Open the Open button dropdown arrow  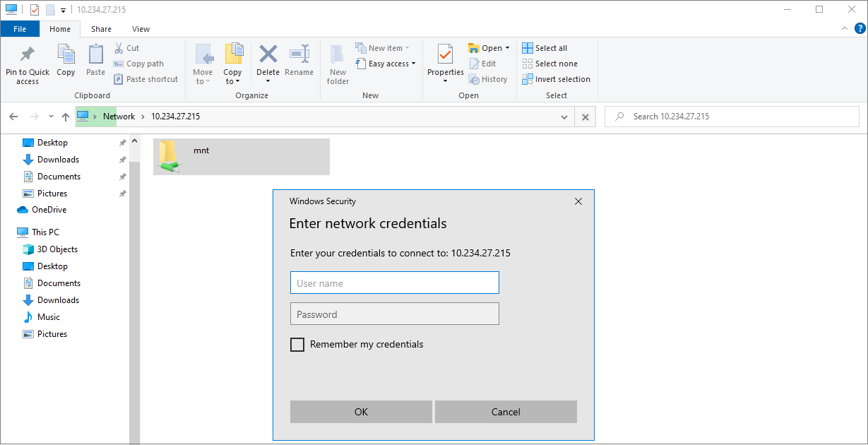coord(507,48)
